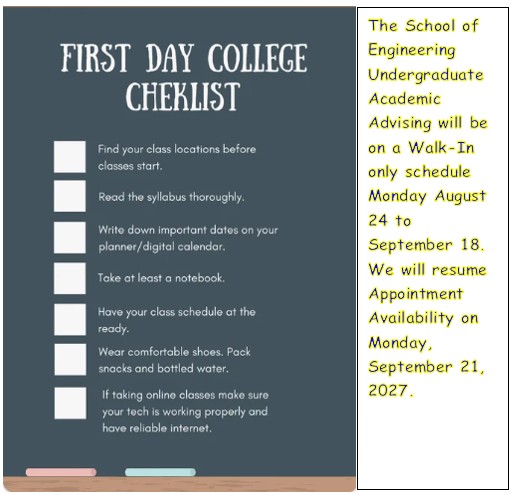This screenshot has height=495, width=517.
Task: Click the light blue chalk on the ledge
Action: click(x=160, y=472)
